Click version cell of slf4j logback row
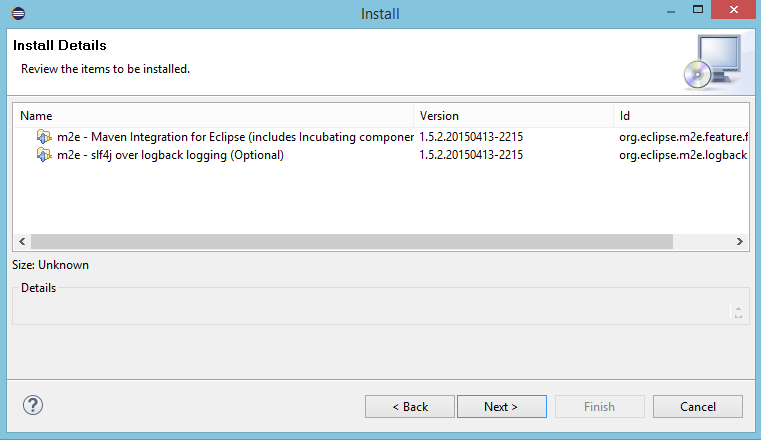 tap(471, 155)
